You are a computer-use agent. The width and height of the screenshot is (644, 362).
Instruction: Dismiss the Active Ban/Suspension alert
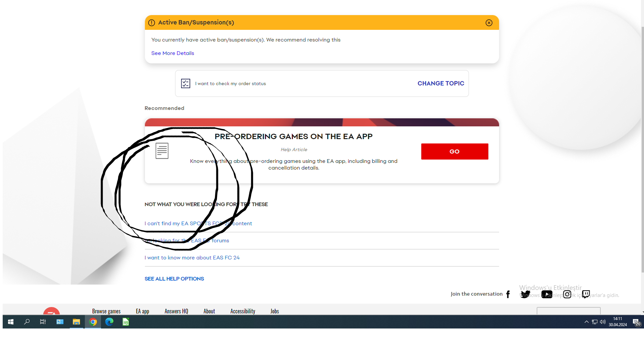coord(489,23)
